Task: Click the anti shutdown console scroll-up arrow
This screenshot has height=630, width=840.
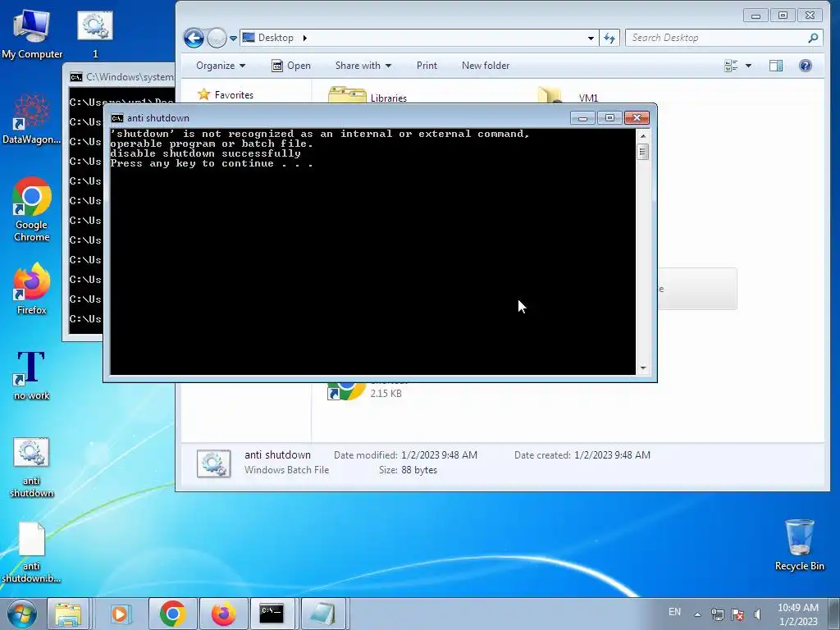Action: (x=643, y=136)
